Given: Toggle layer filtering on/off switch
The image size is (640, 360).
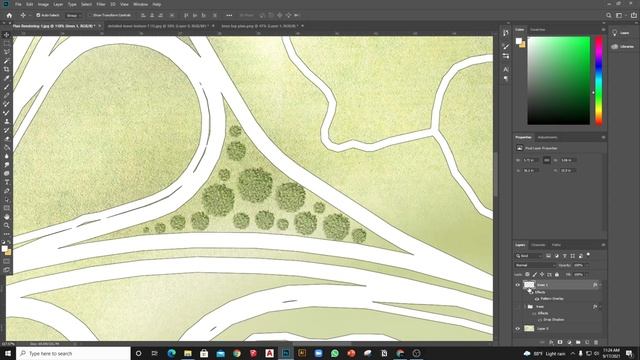Looking at the screenshot, I should pyautogui.click(x=588, y=255).
